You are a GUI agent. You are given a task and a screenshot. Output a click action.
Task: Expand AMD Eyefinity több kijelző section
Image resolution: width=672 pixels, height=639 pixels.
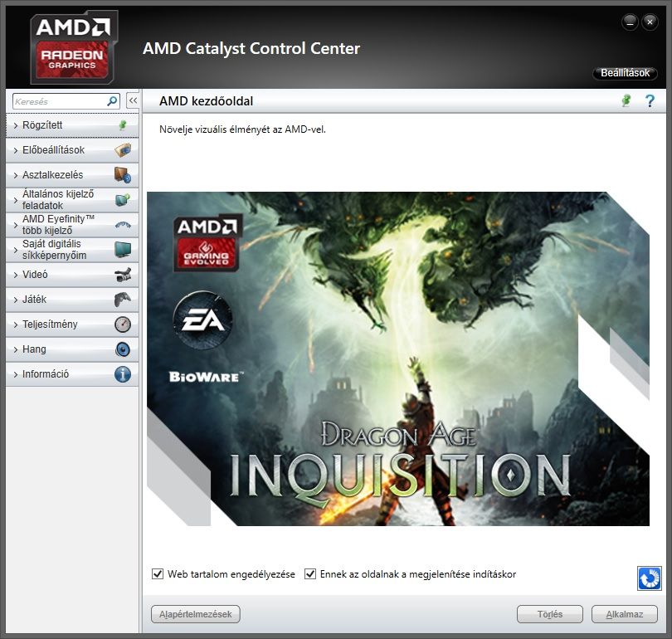[x=72, y=225]
